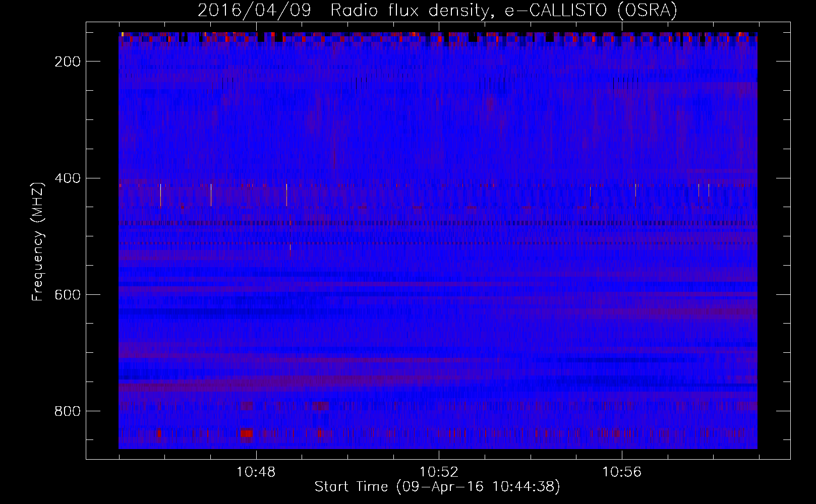The image size is (816, 504).
Task: Click the plot title with date 2016/04/09
Action: coord(437,10)
